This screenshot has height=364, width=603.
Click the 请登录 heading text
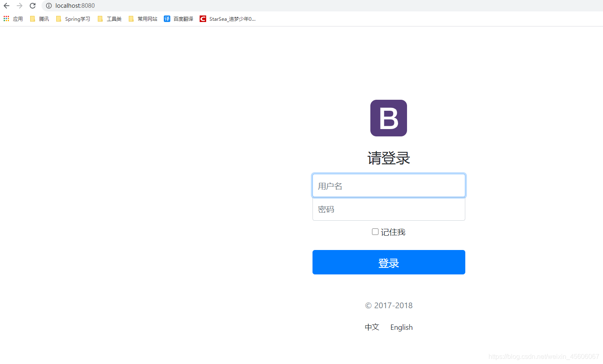[389, 158]
